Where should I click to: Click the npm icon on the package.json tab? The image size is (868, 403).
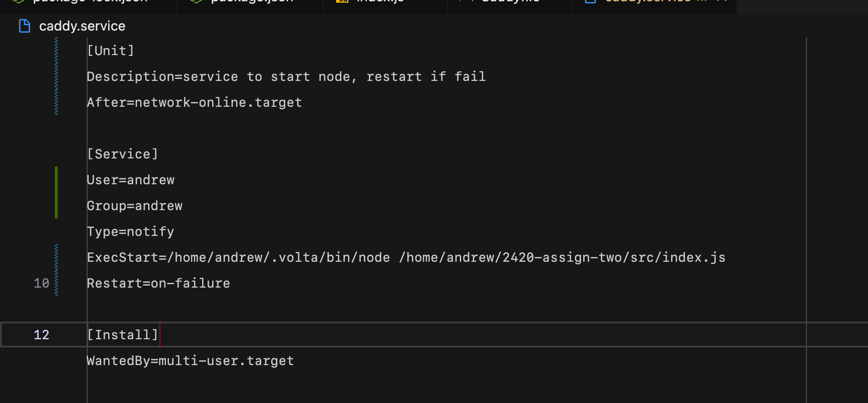196,1
